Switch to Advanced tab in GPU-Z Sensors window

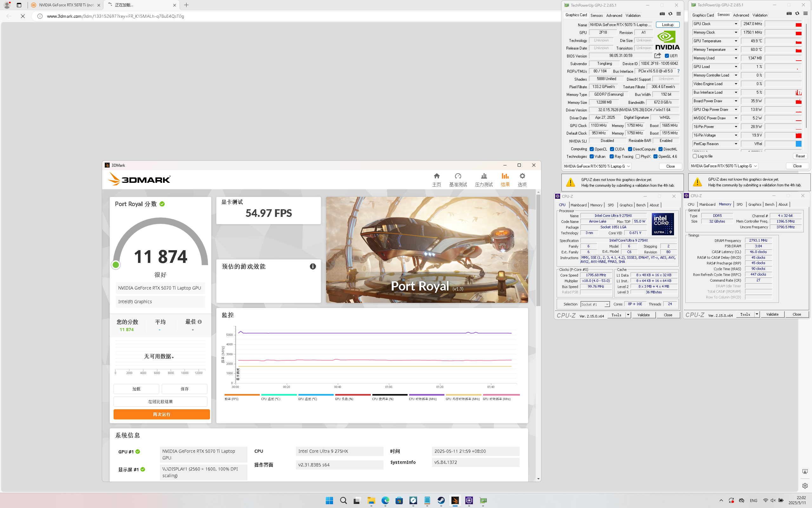(x=741, y=15)
